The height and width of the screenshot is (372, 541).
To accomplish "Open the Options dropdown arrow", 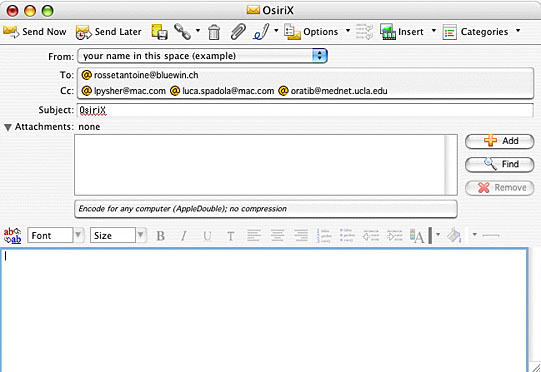I will [348, 31].
